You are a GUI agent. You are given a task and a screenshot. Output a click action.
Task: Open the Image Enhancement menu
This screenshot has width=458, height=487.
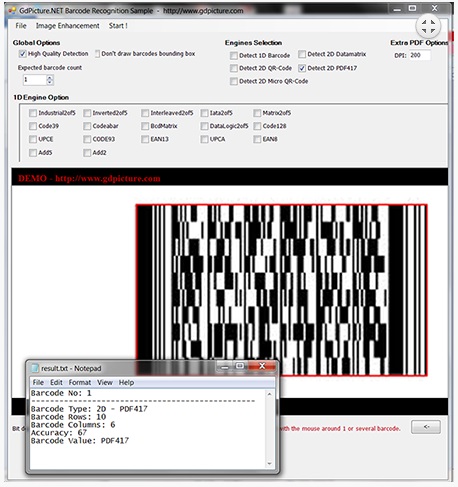tap(67, 26)
